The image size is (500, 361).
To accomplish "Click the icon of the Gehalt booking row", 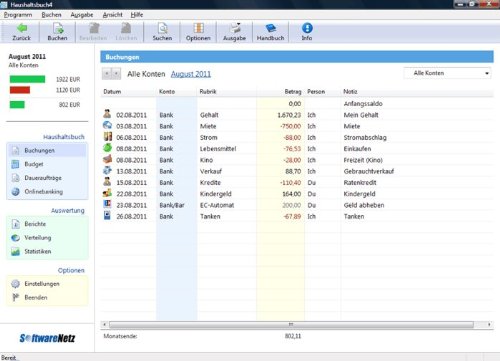I will coord(107,114).
